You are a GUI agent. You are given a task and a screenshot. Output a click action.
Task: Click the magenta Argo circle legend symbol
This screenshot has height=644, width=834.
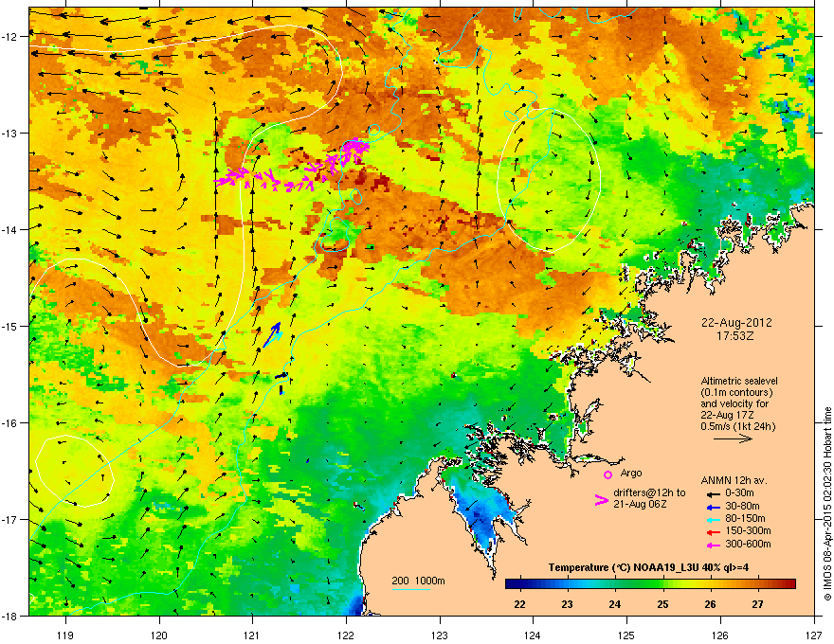(x=607, y=474)
